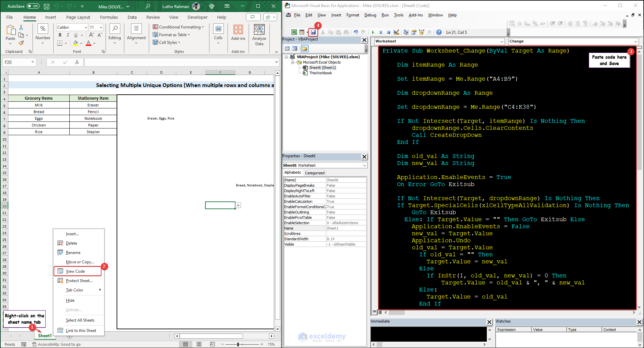The width and height of the screenshot is (644, 348).
Task: Click the Design Mode icon in VBA toolbar
Action: [x=396, y=32]
